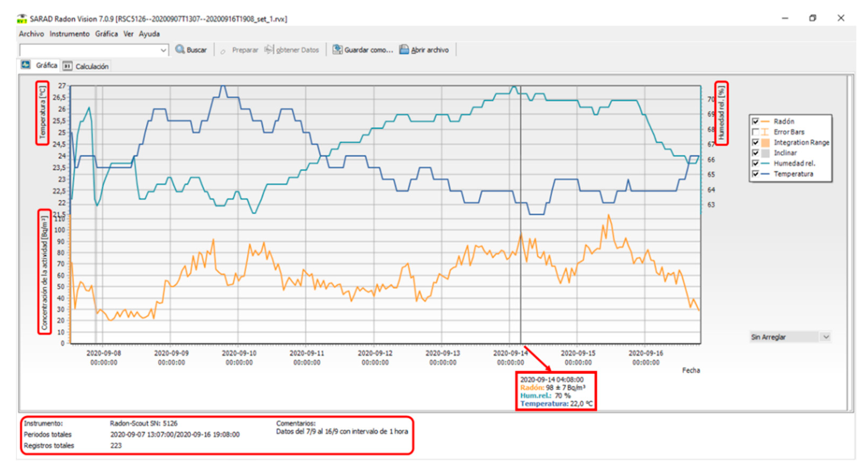Click the Abrir archivo folder icon
This screenshot has width=868, height=472.
click(x=404, y=49)
